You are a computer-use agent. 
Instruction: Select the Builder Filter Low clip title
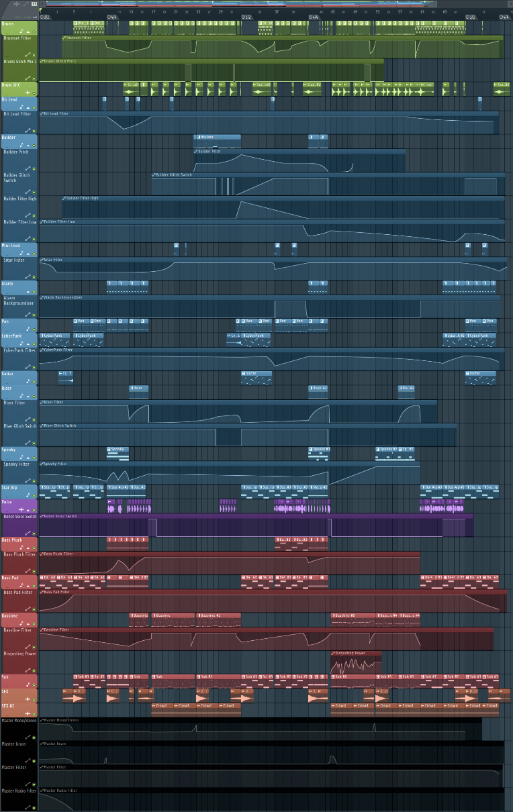coord(59,221)
